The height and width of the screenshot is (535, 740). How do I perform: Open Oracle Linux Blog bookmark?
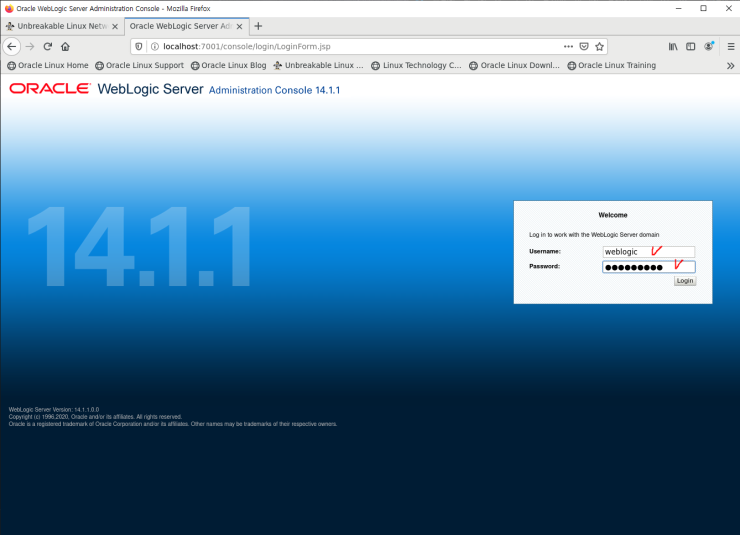tap(228, 66)
